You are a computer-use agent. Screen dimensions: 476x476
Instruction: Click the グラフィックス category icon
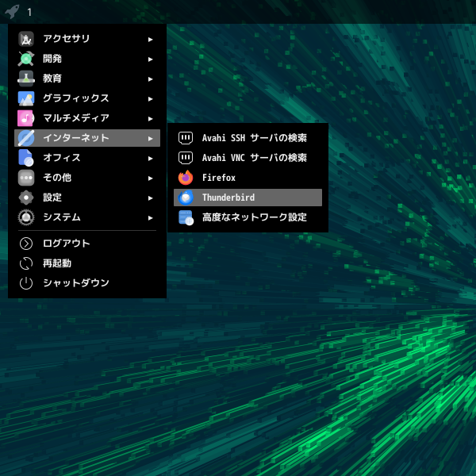(x=26, y=98)
